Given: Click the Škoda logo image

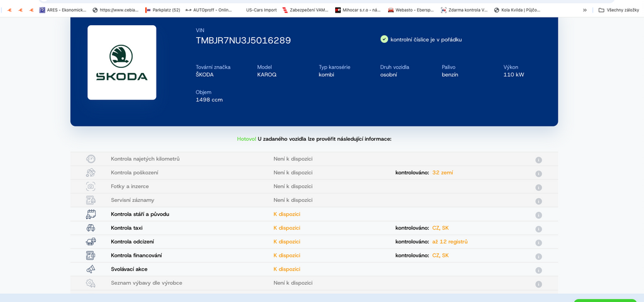Looking at the screenshot, I should [121, 62].
